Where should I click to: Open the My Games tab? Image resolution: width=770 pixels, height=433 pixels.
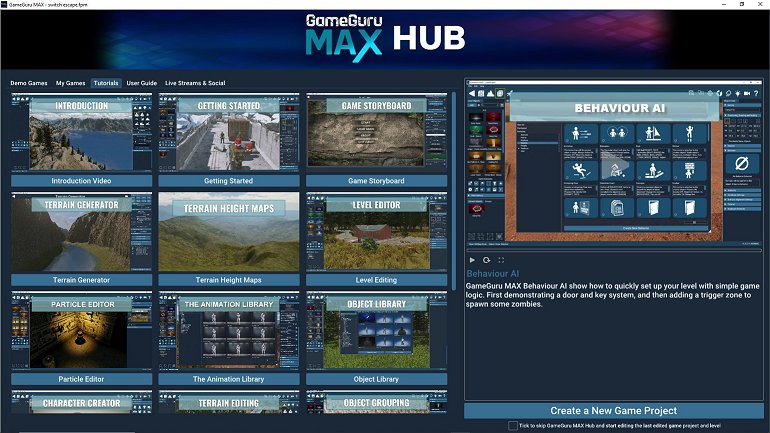coord(71,83)
